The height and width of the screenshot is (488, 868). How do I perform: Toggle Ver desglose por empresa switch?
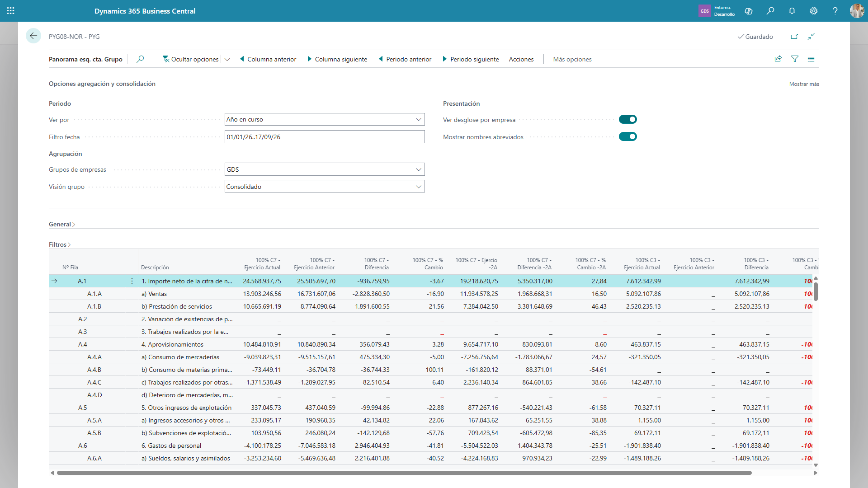[628, 119]
